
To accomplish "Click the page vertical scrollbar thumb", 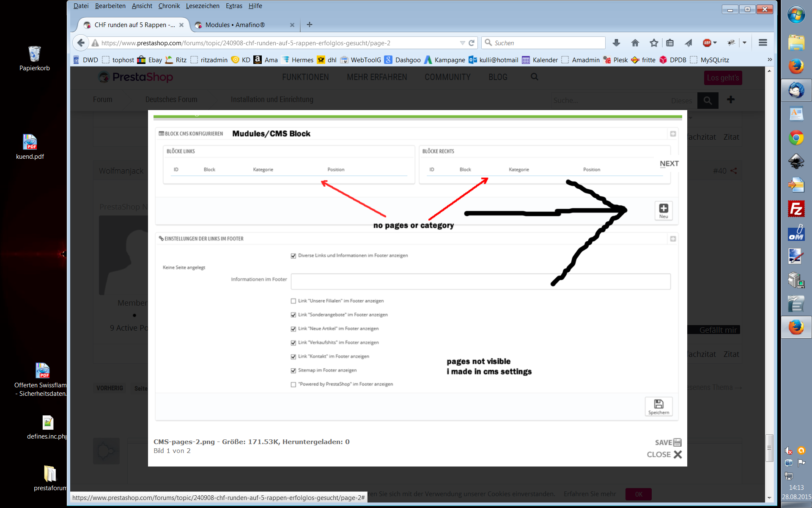I will [x=769, y=448].
